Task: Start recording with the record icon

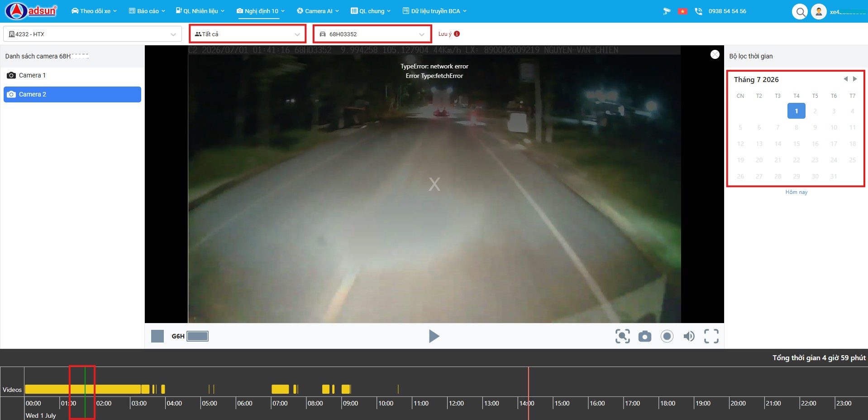Action: pos(667,336)
